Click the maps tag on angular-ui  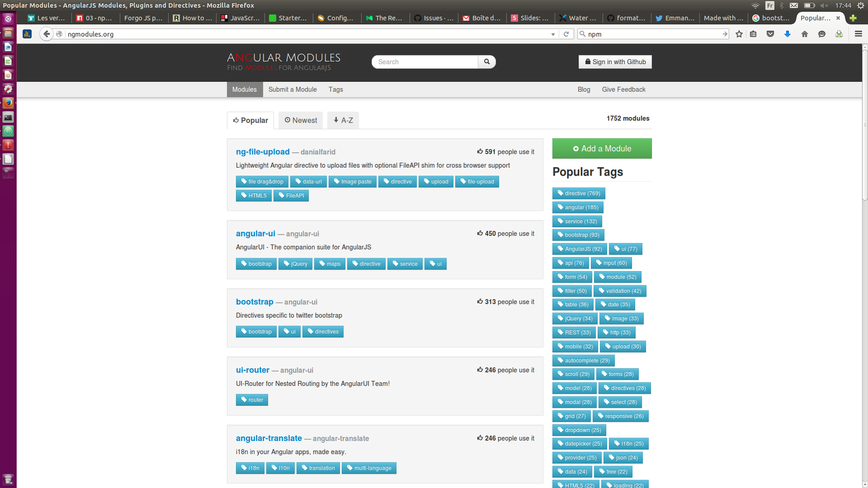click(330, 264)
